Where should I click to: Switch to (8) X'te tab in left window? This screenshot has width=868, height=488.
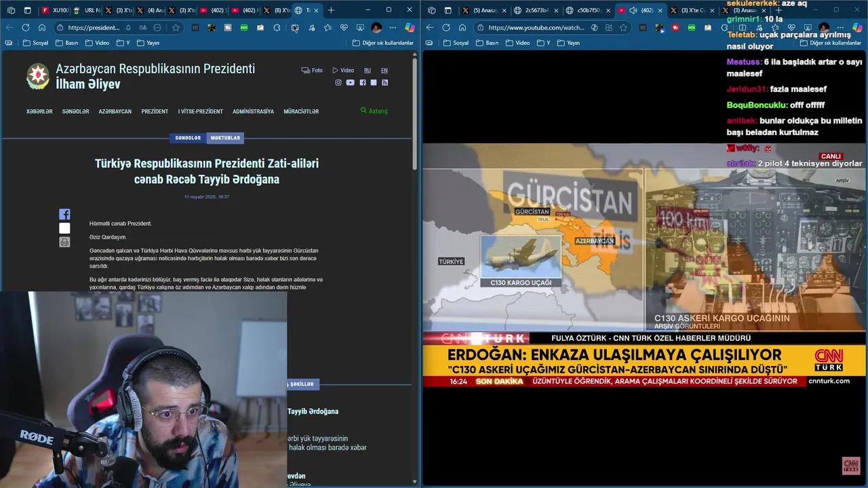(x=277, y=10)
